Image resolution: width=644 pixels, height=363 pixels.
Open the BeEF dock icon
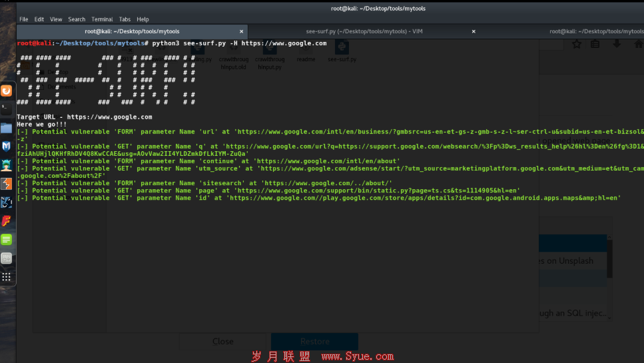6,202
